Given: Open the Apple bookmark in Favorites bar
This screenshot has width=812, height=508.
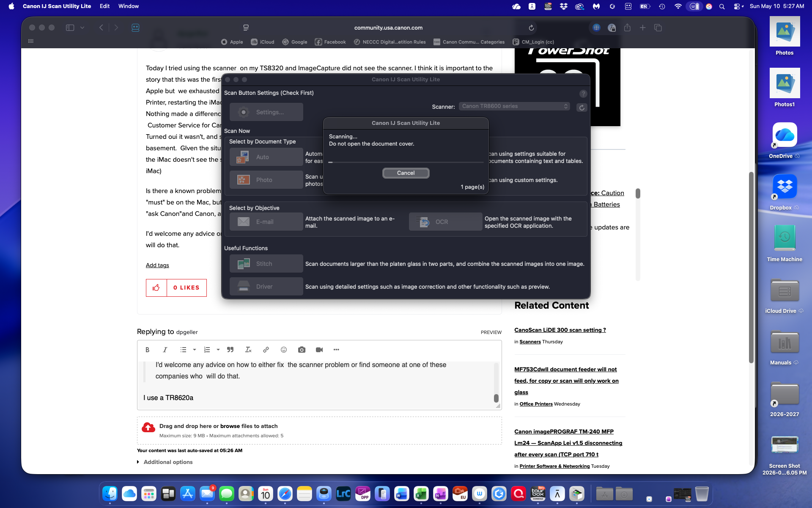Looking at the screenshot, I should click(232, 42).
